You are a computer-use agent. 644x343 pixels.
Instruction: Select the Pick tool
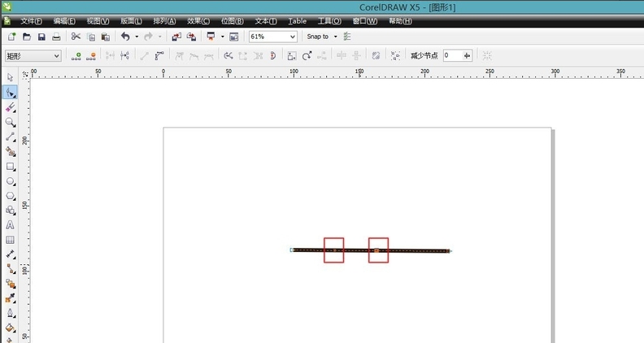tap(11, 78)
